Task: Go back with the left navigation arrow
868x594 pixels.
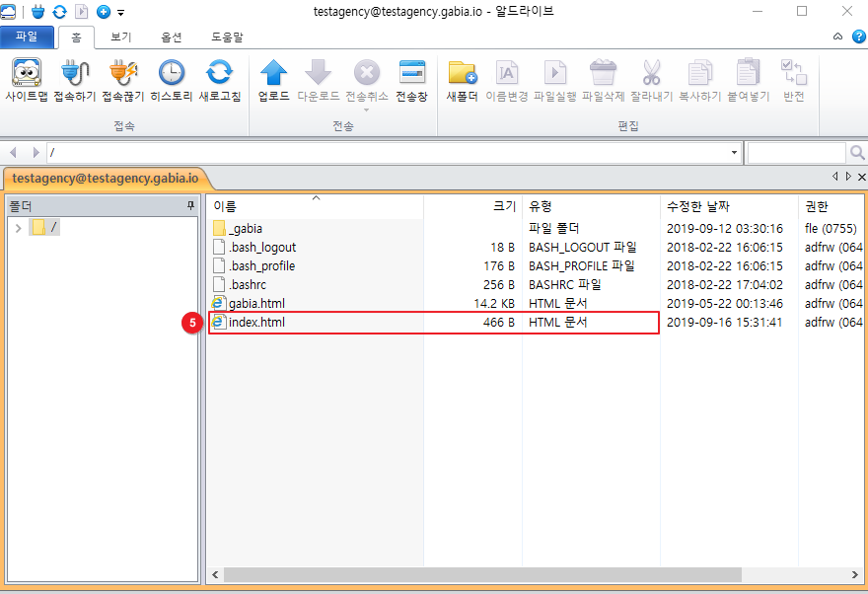Action: [x=13, y=152]
